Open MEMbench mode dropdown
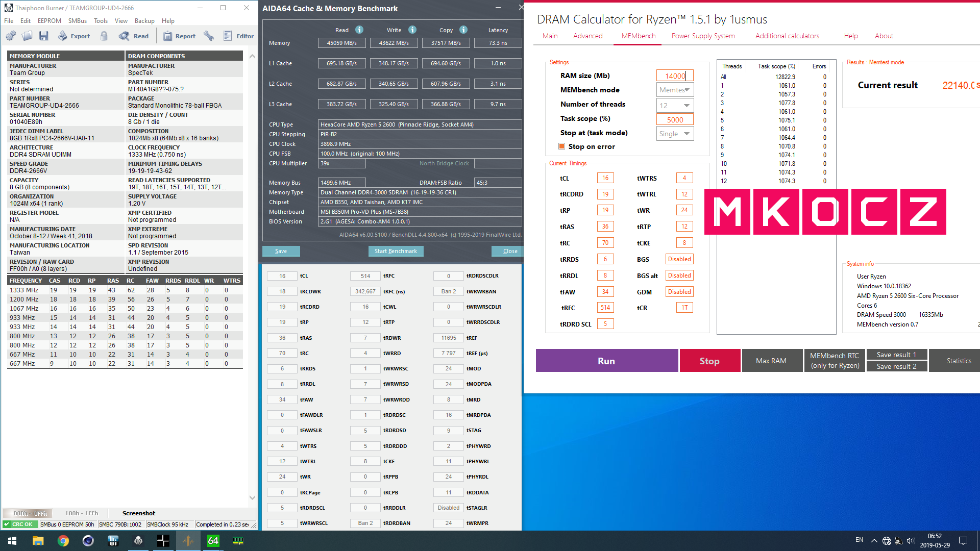980x551 pixels. click(675, 90)
